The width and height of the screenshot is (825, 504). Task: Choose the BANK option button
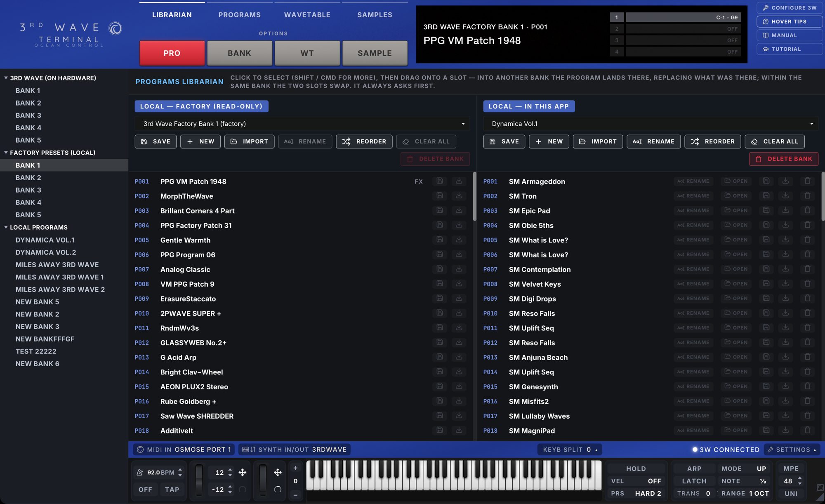pos(240,53)
